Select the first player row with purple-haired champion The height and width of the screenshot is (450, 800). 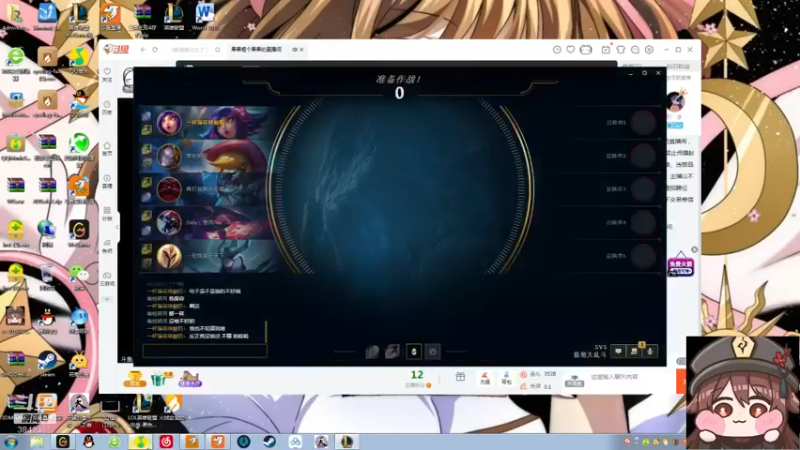pyautogui.click(x=209, y=122)
